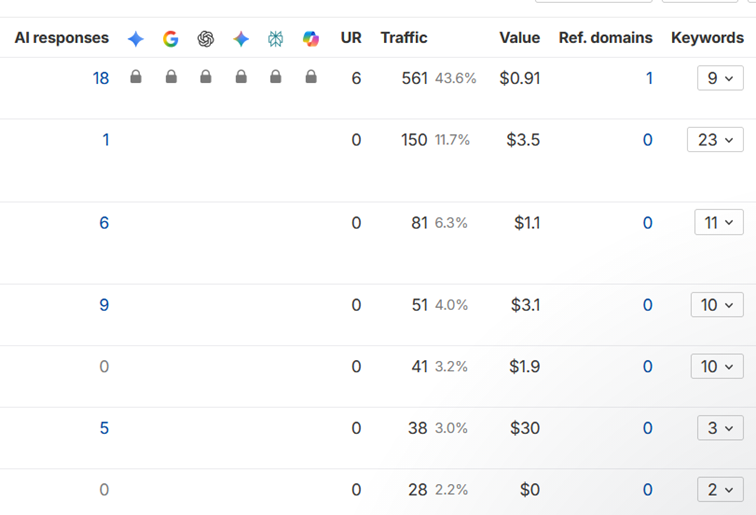Open Ref. domains 0 in the $3.5 row

coord(648,140)
